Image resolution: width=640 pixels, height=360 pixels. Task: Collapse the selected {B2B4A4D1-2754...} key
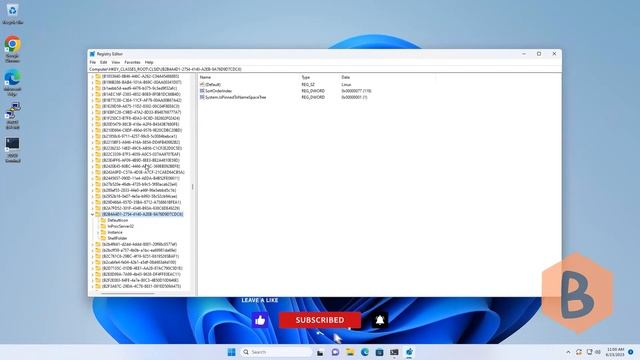[x=93, y=214]
